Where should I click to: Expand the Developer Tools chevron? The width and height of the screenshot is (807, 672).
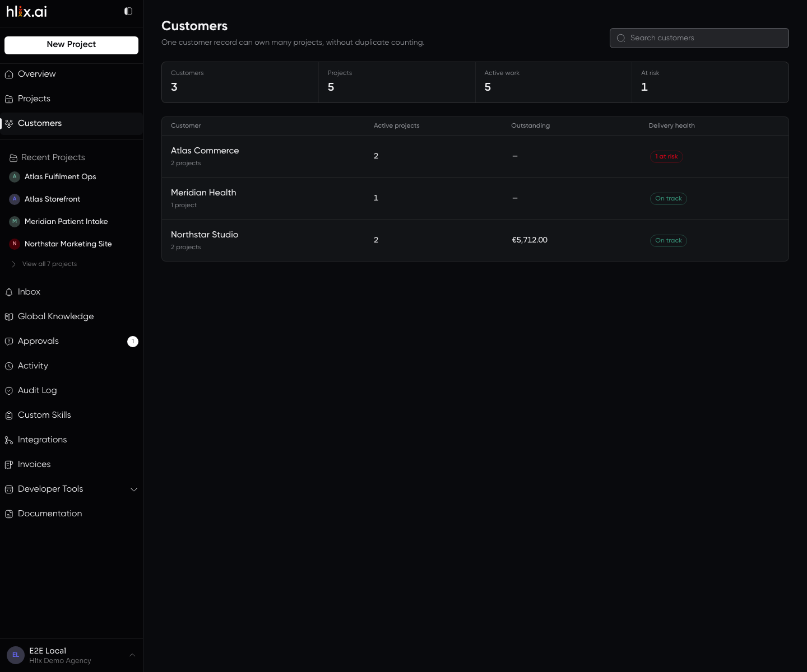pyautogui.click(x=134, y=489)
